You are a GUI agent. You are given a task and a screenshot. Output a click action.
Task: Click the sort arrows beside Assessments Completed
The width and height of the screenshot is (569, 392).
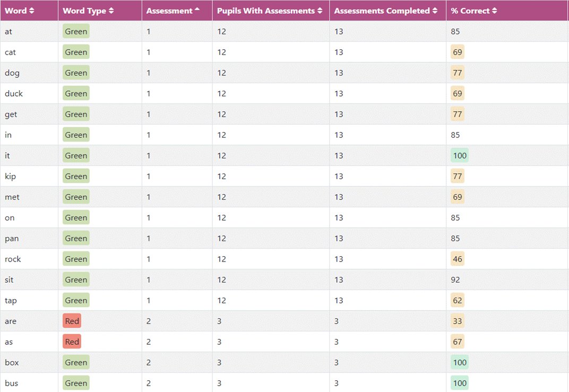click(x=435, y=11)
